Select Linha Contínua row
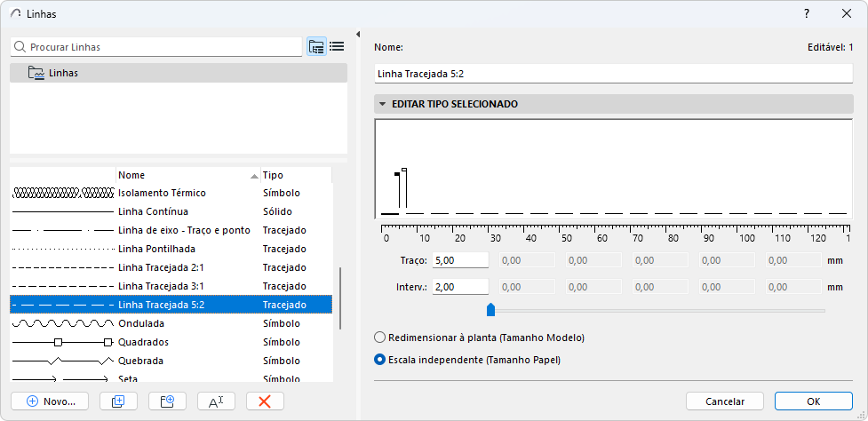This screenshot has width=868, height=421. click(x=171, y=212)
